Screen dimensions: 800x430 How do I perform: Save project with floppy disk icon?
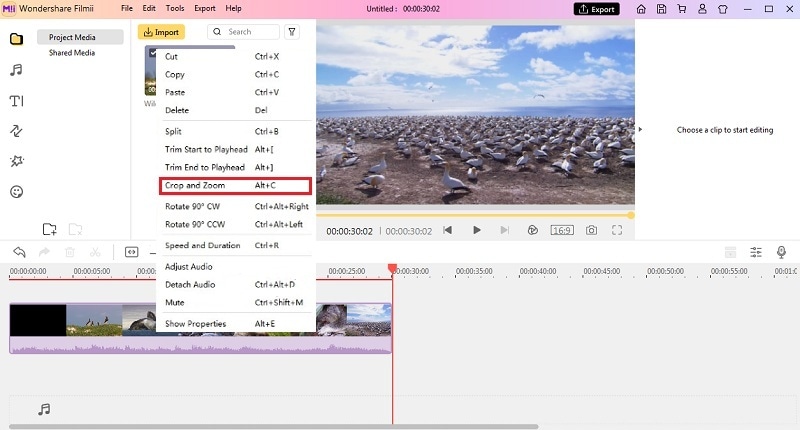click(661, 9)
